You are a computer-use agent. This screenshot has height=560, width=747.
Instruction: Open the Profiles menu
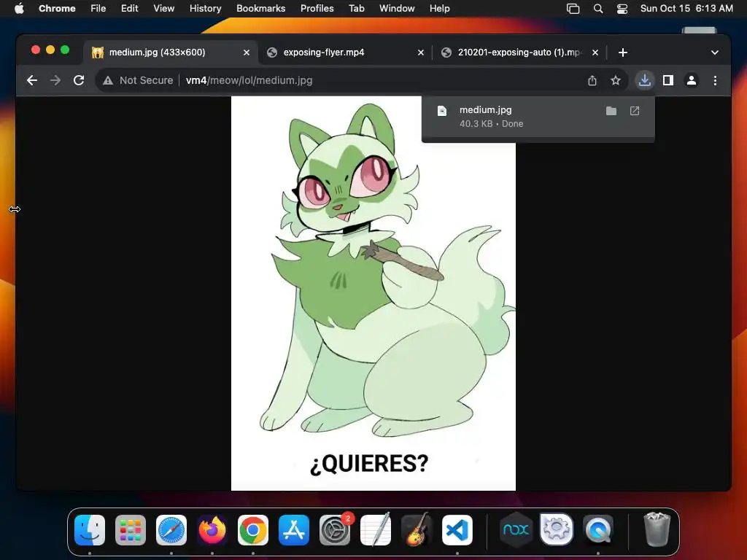[x=317, y=9]
